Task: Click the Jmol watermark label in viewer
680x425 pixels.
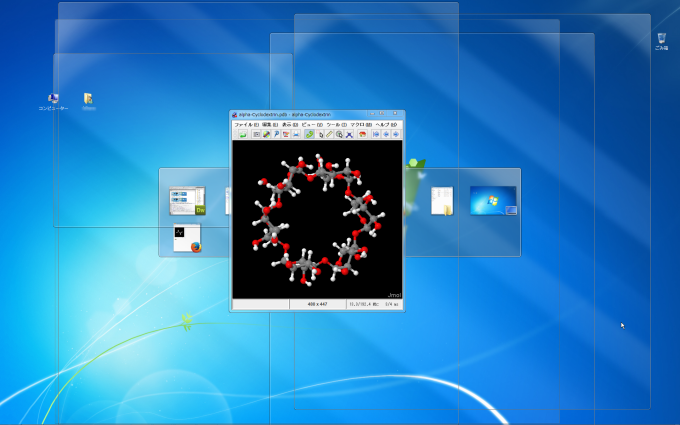Action: click(394, 295)
